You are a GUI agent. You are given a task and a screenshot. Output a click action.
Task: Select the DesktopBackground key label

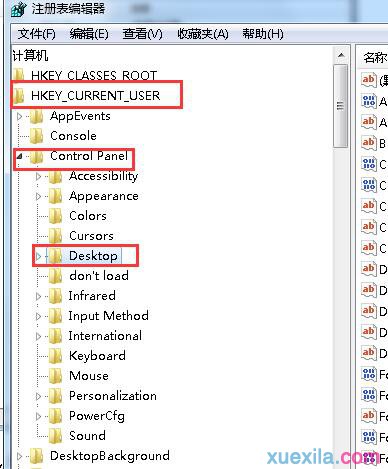point(110,456)
